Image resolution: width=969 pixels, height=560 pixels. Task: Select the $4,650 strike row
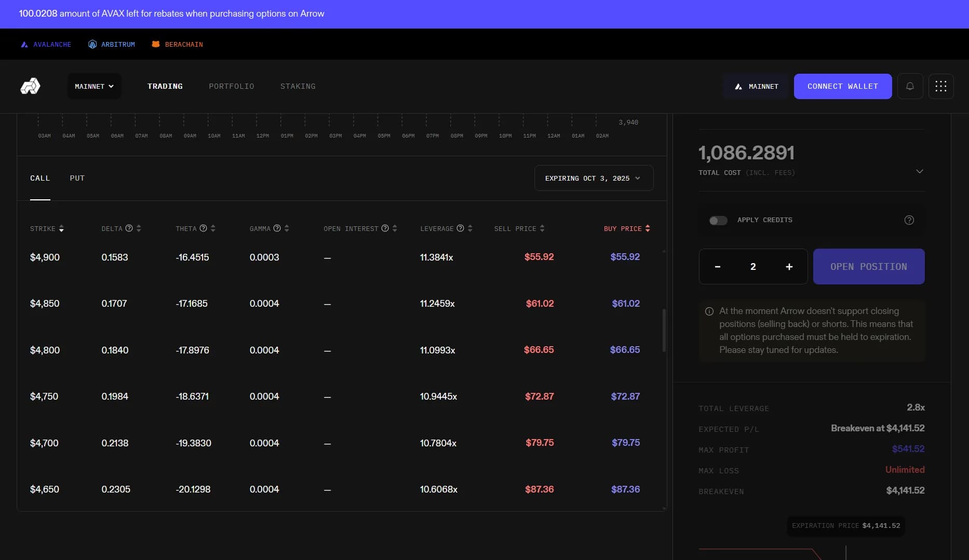pyautogui.click(x=341, y=489)
